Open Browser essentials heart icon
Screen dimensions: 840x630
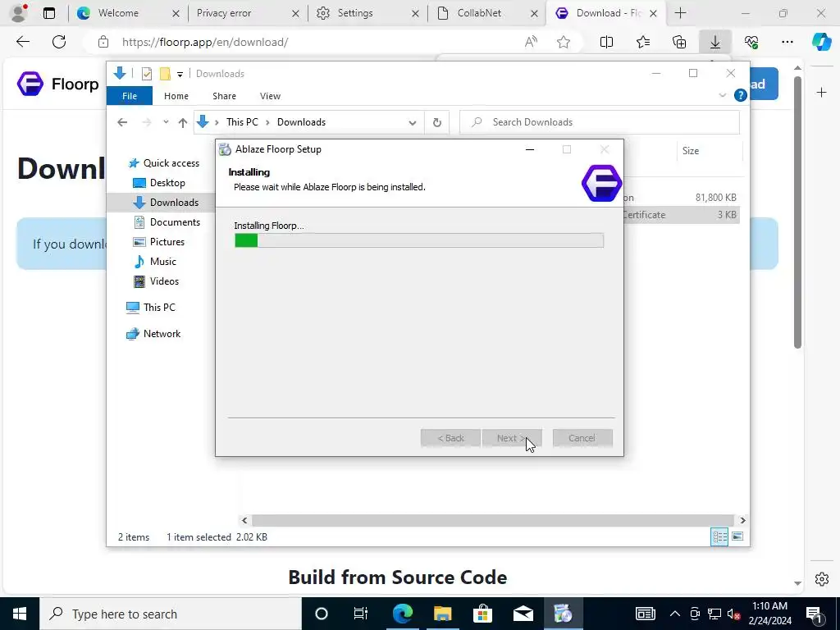click(x=751, y=42)
